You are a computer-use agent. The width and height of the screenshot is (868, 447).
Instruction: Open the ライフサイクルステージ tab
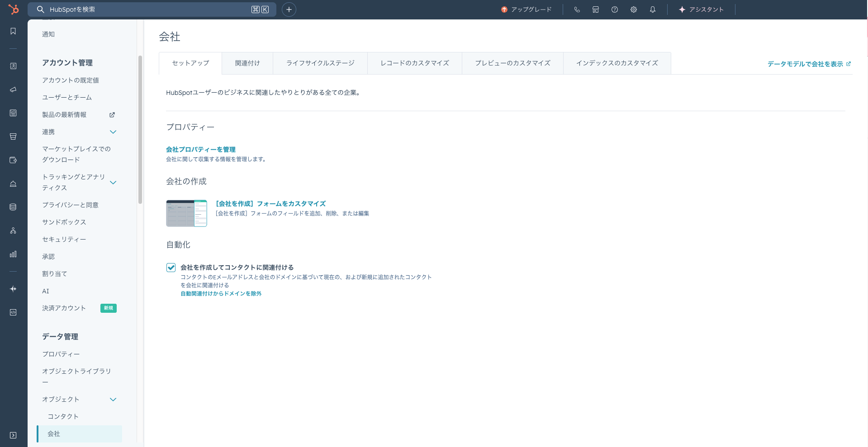point(320,63)
